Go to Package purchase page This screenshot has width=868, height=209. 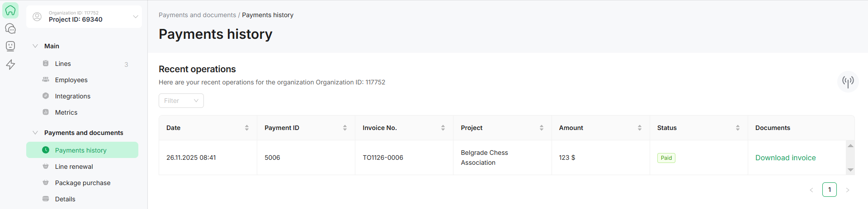coord(82,183)
